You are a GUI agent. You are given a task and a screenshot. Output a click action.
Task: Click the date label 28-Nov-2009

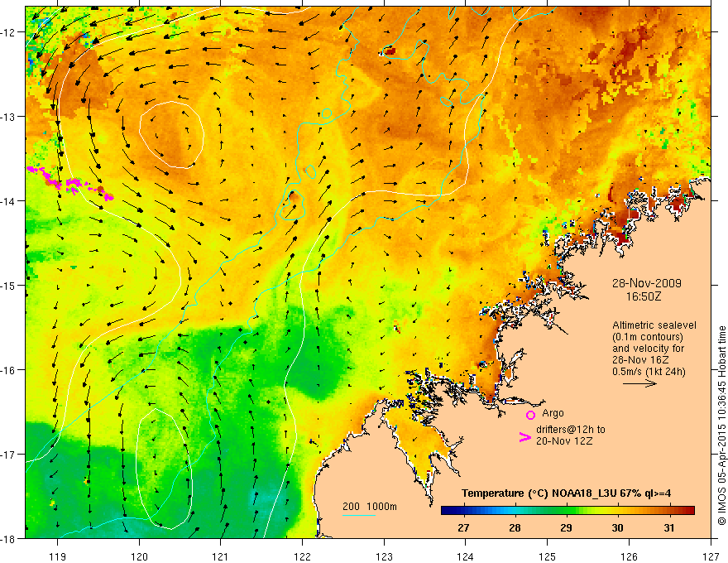pos(647,283)
